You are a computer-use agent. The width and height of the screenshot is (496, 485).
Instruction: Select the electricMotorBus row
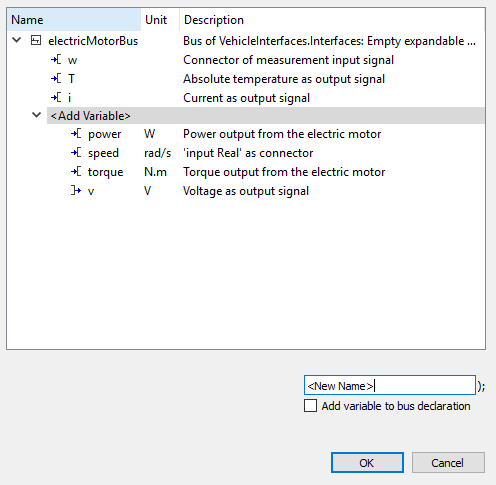coord(246,41)
